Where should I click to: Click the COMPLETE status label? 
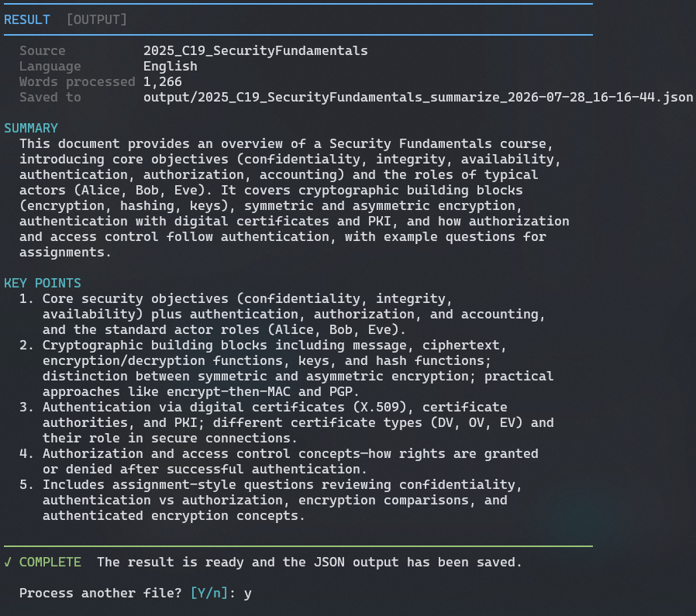click(x=50, y=563)
